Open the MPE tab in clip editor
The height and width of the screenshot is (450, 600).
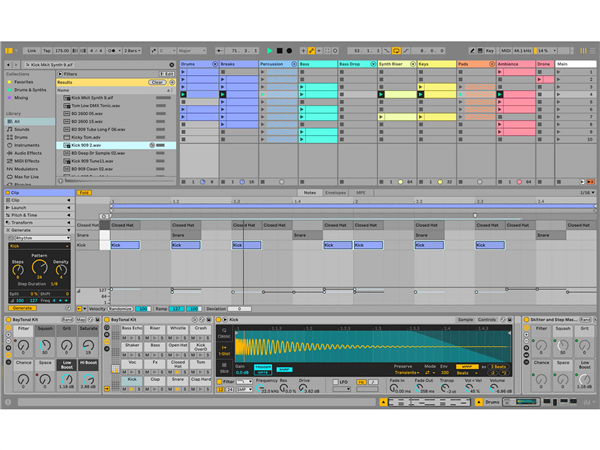pyautogui.click(x=360, y=192)
